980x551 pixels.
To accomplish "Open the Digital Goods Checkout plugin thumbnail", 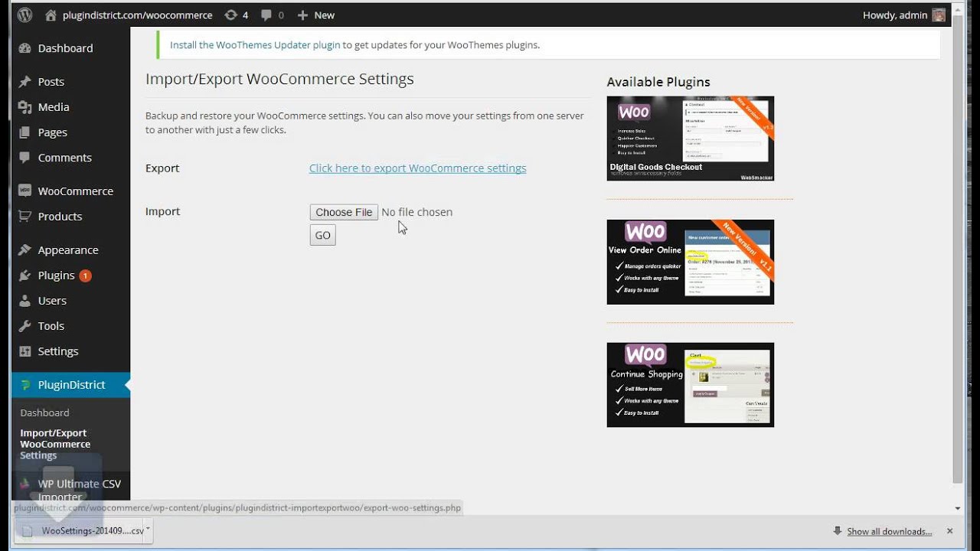I will (x=690, y=139).
